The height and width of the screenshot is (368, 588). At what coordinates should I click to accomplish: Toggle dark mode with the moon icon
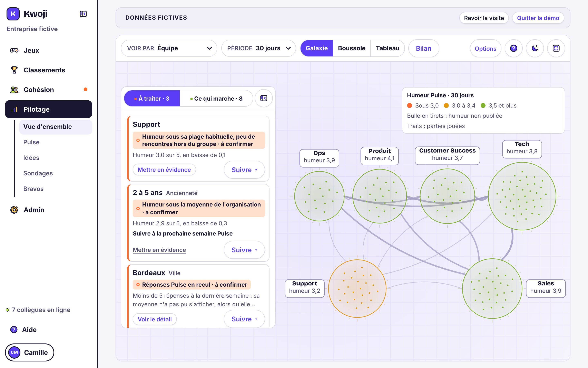(x=535, y=48)
